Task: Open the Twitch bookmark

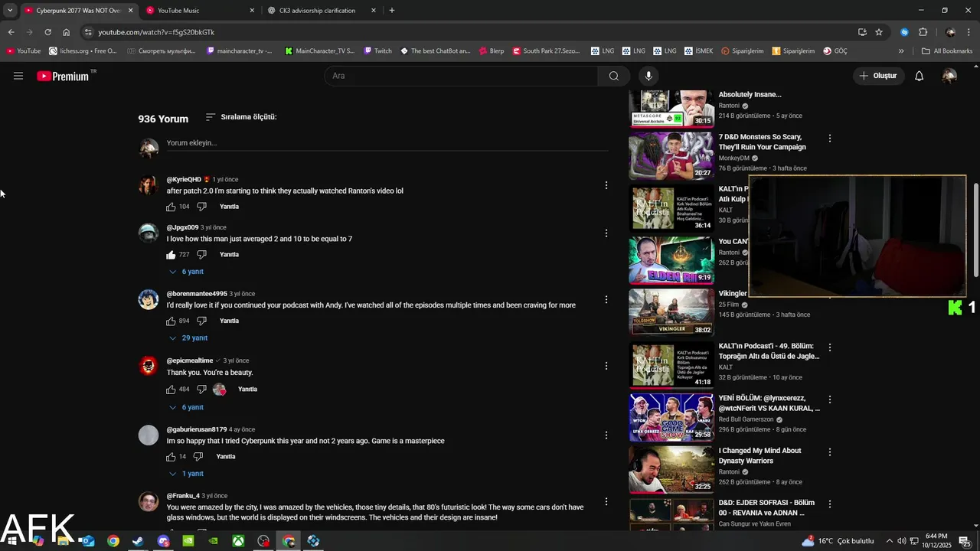Action: point(377,51)
